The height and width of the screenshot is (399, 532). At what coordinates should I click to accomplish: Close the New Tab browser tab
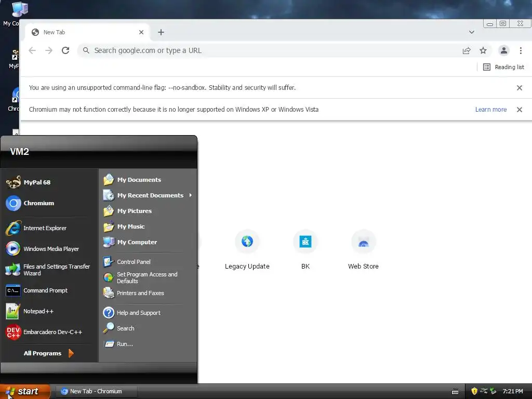[x=141, y=32]
